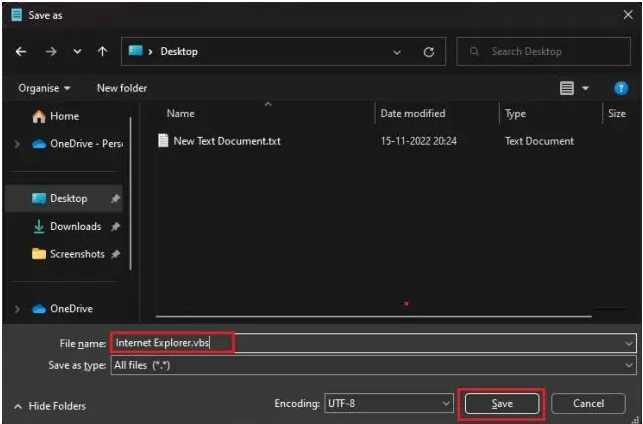Image resolution: width=643 pixels, height=424 pixels.
Task: Cancel the Save as dialog
Action: click(x=590, y=403)
